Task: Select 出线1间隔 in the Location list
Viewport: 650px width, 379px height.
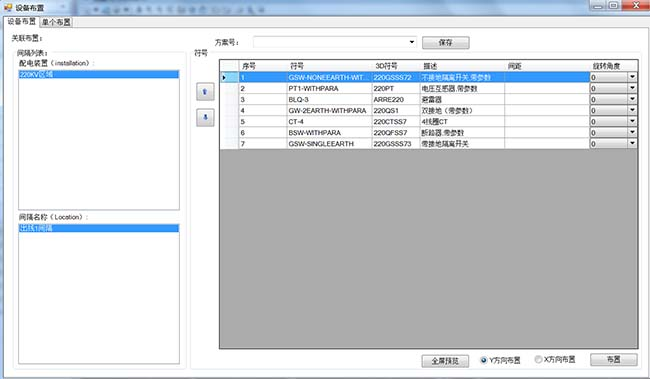Action: coord(99,228)
